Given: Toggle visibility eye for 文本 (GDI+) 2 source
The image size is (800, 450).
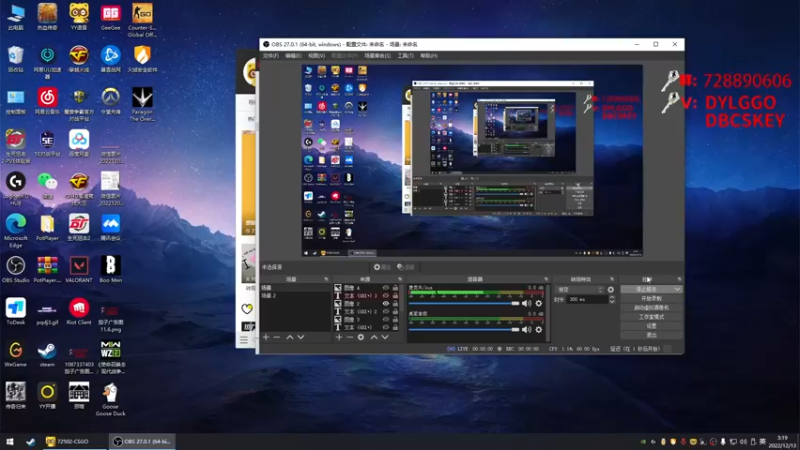Looking at the screenshot, I should 386,311.
